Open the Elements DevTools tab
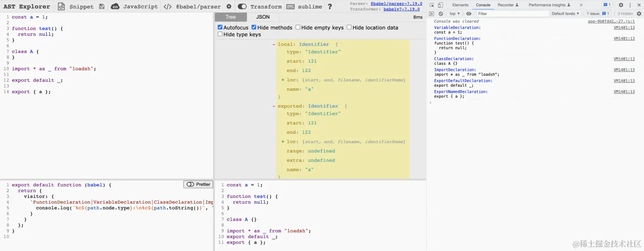 point(460,5)
